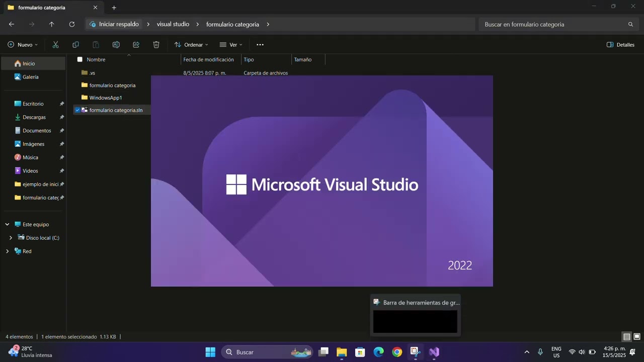Open Task View from taskbar
Image resolution: width=644 pixels, height=362 pixels.
[324, 352]
